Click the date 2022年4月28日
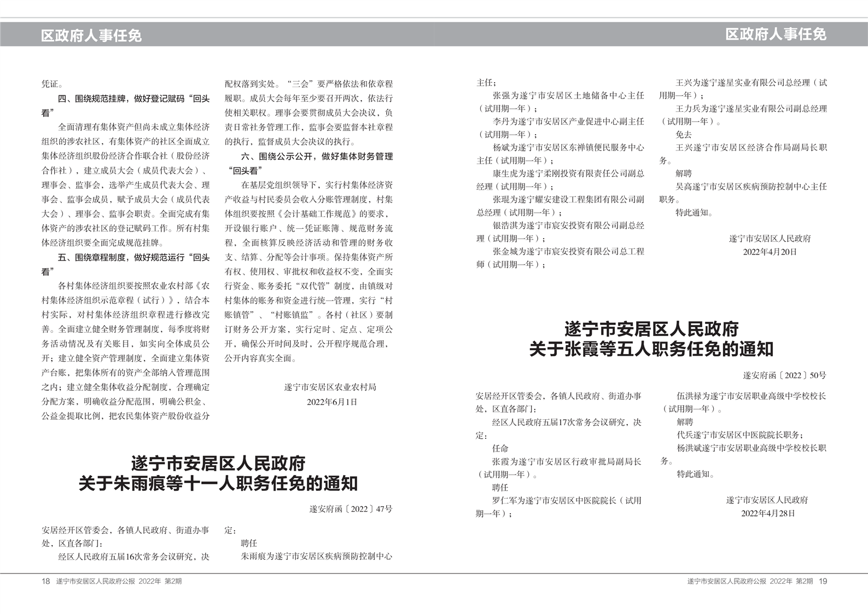Screen dimensions: 868x614 tap(767, 513)
